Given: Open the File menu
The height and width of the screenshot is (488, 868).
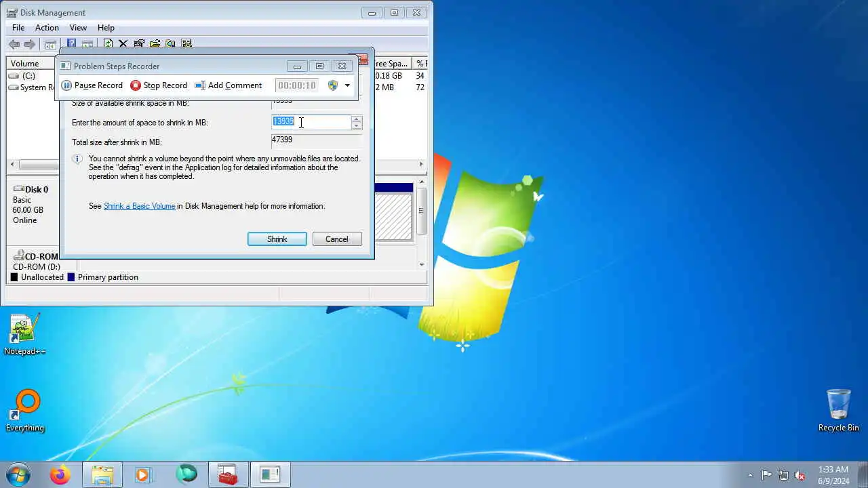Looking at the screenshot, I should tap(18, 28).
